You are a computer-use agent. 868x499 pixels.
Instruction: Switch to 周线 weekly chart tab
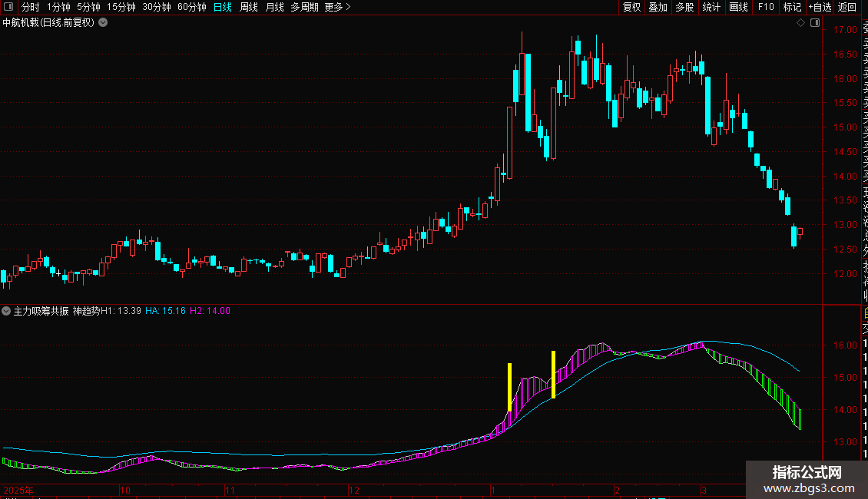click(249, 7)
